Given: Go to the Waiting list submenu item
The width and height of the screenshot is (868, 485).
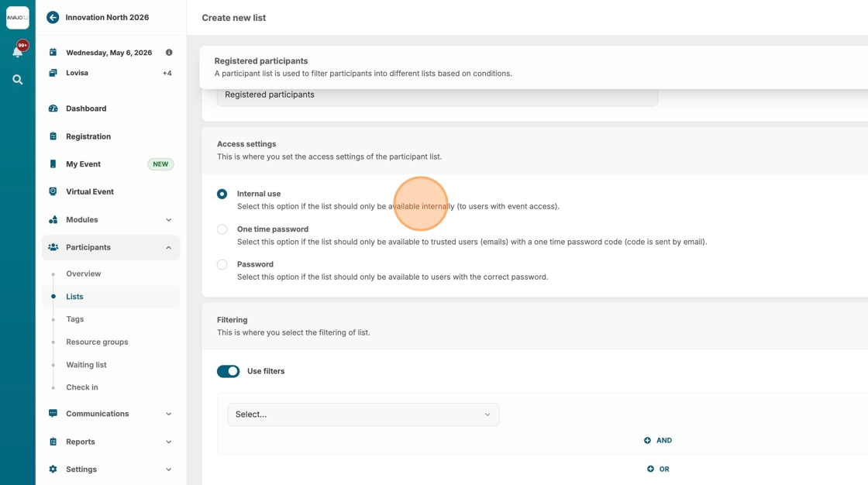Looking at the screenshot, I should pos(86,365).
